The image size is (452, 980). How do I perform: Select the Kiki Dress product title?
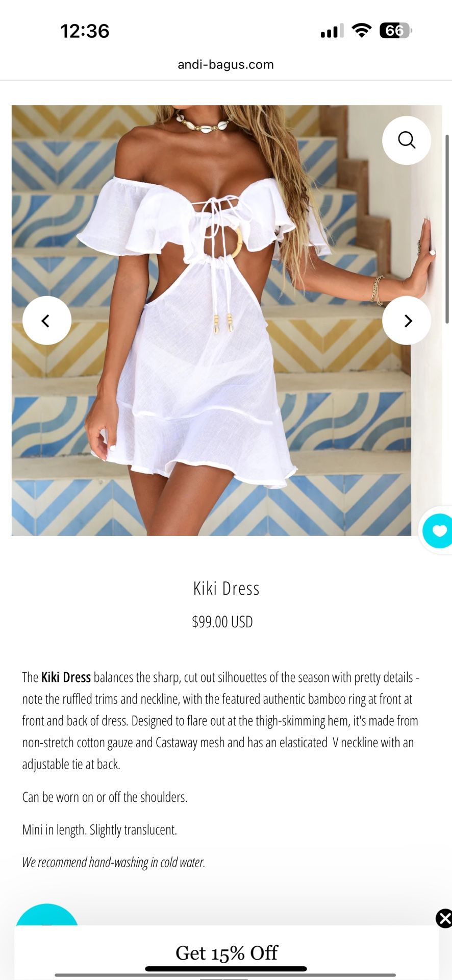pyautogui.click(x=227, y=589)
